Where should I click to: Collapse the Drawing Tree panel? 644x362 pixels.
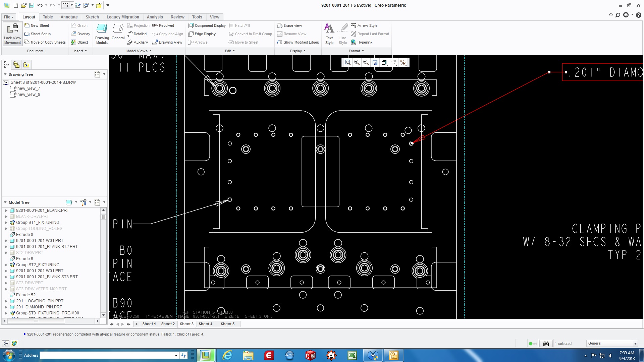(x=5, y=74)
